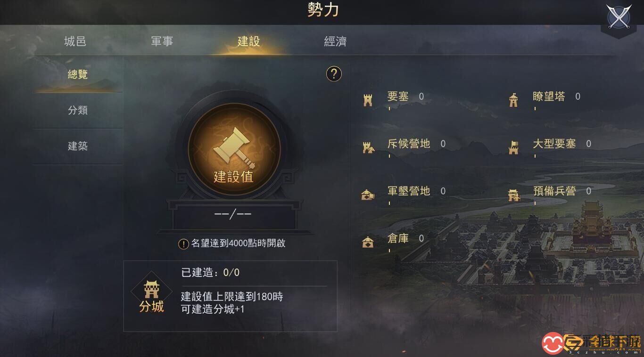Switch to the 城邑 tab

click(75, 41)
